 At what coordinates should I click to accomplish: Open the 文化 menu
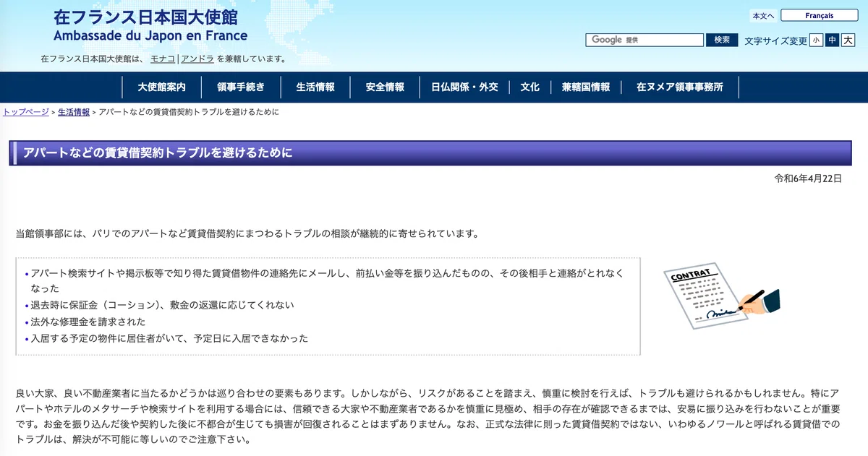coord(530,87)
